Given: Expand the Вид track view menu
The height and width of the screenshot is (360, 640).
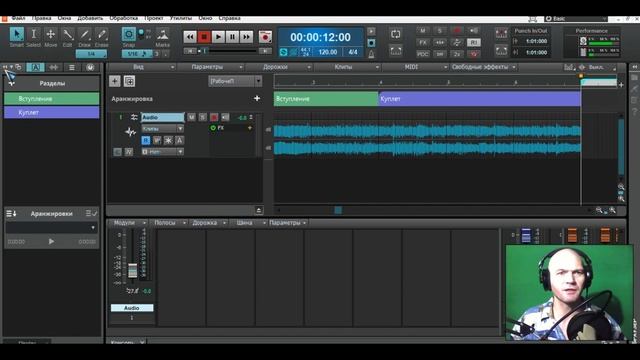Looking at the screenshot, I should point(142,67).
